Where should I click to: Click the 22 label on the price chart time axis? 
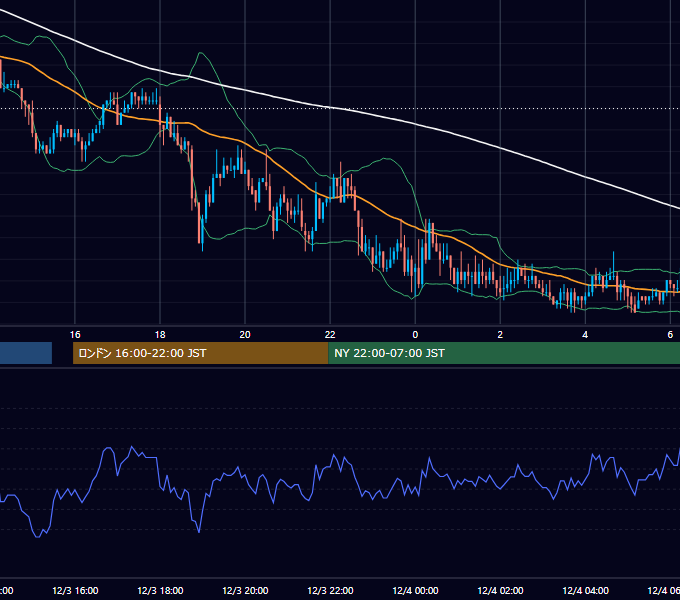[330, 334]
